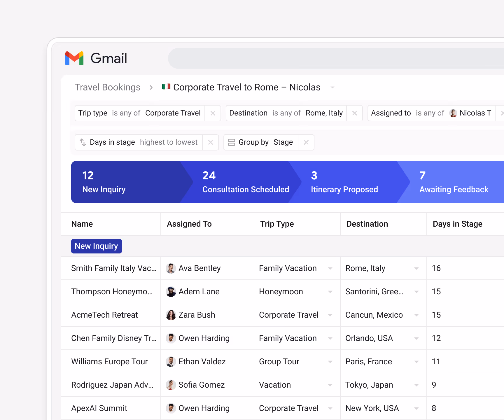The height and width of the screenshot is (420, 504).
Task: Open Destination dropdown for Orlando, USA row
Action: [x=416, y=339]
